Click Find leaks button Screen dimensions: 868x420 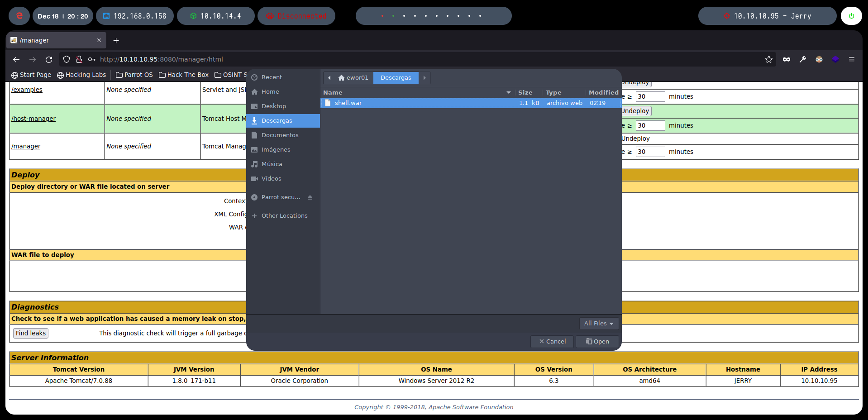[31, 333]
